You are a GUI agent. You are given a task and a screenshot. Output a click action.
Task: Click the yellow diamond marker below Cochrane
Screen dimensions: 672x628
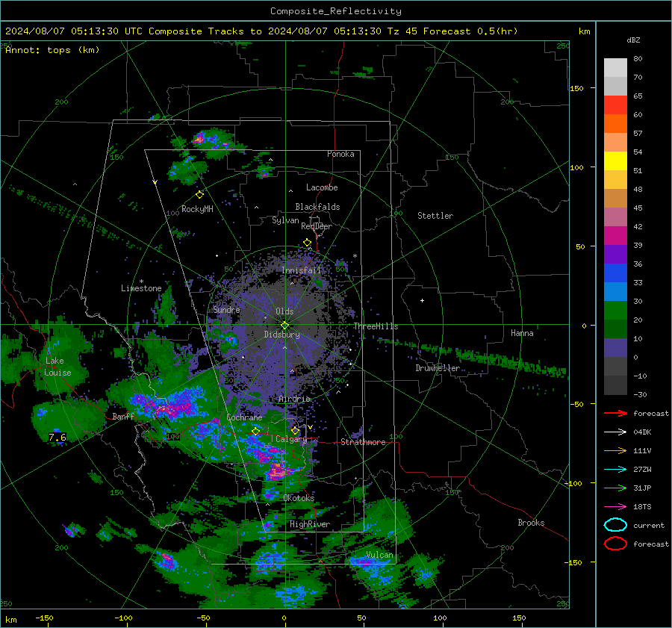click(255, 432)
